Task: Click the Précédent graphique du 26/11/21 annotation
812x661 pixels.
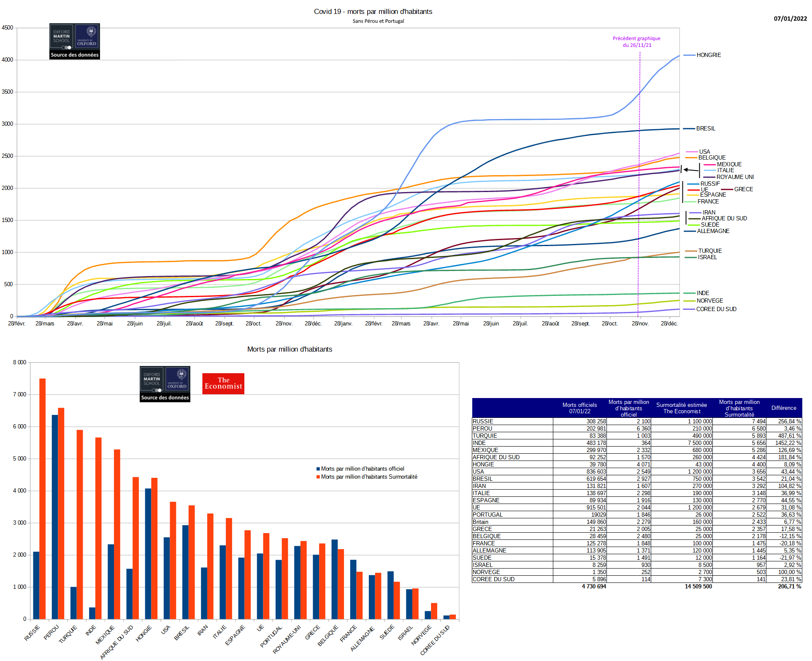Action: [636, 42]
